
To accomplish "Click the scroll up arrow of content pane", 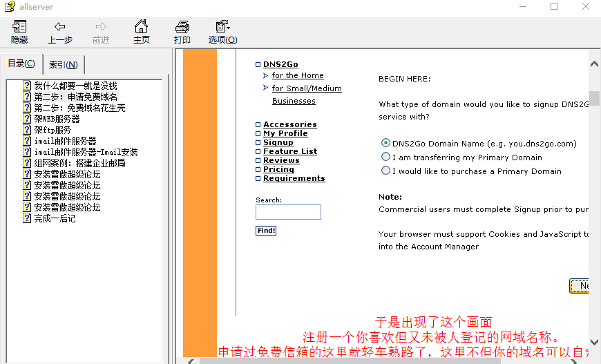I will pyautogui.click(x=594, y=64).
